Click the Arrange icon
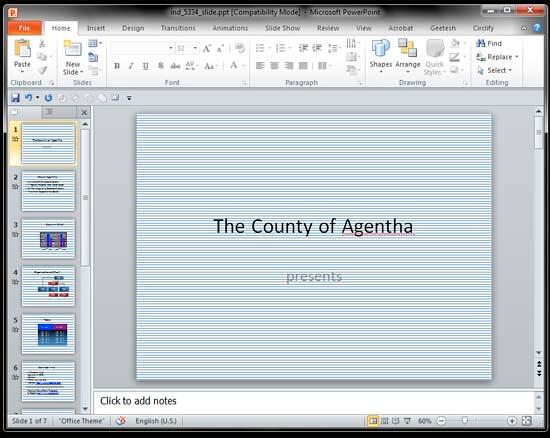 pos(407,48)
